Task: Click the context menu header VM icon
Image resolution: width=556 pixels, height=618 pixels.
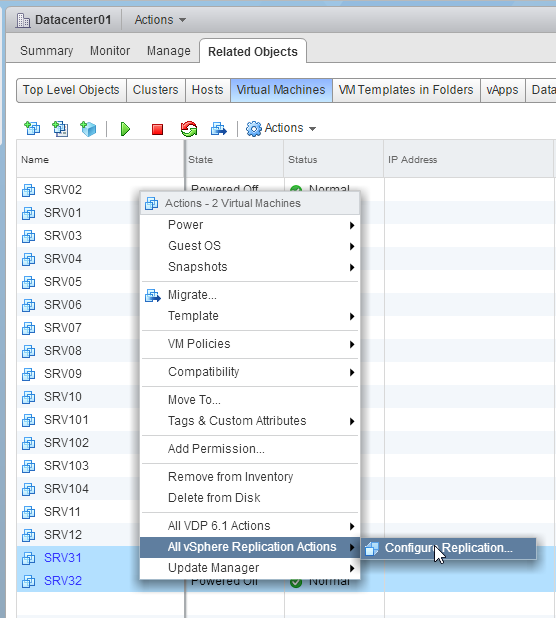Action: click(x=152, y=203)
